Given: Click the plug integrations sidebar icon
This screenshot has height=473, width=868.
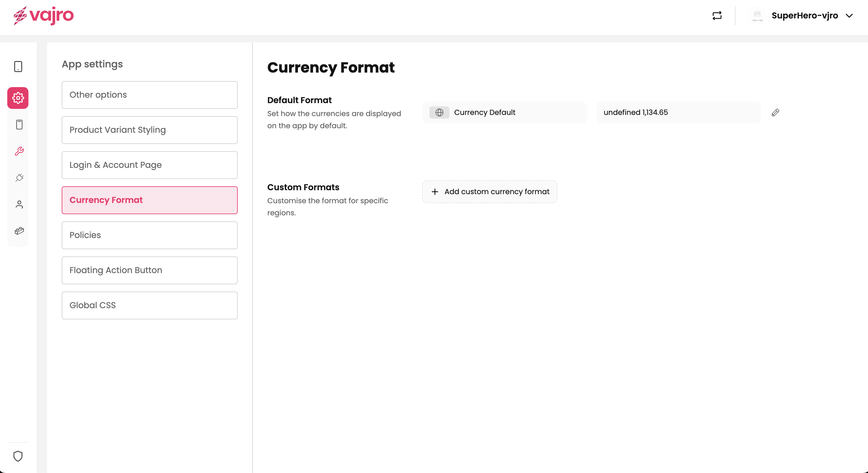Looking at the screenshot, I should (x=19, y=178).
